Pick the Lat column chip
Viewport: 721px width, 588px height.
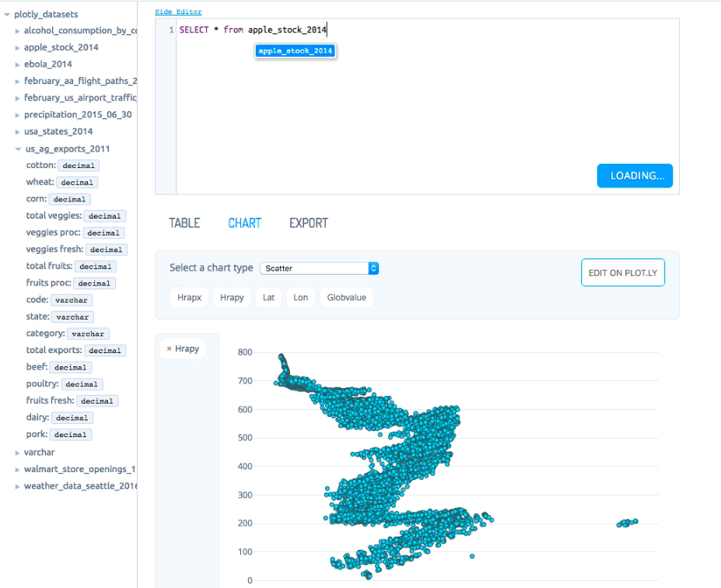(x=268, y=298)
